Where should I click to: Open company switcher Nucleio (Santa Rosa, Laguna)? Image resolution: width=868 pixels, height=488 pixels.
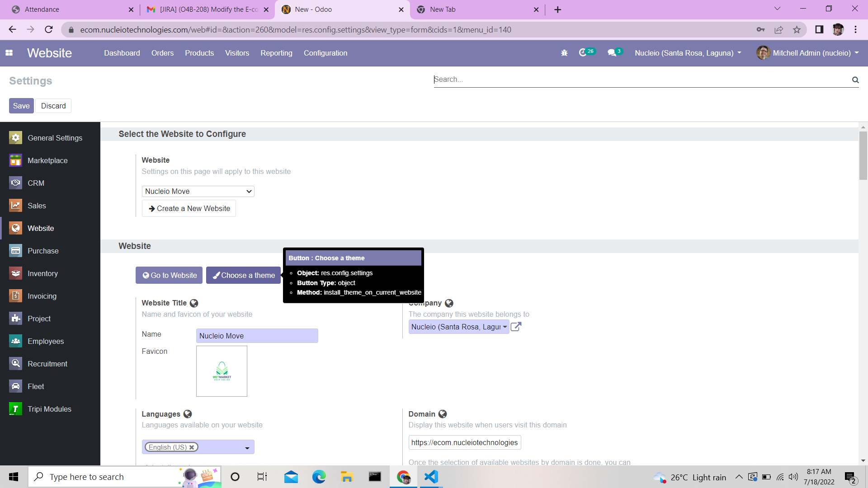click(x=688, y=53)
